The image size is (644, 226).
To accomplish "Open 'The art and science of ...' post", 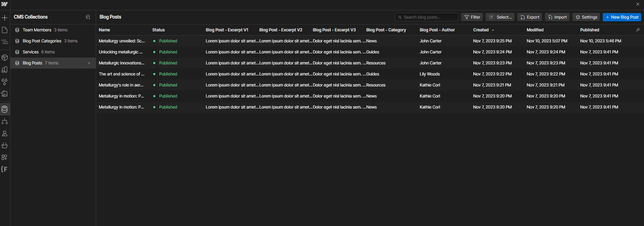I will click(122, 74).
